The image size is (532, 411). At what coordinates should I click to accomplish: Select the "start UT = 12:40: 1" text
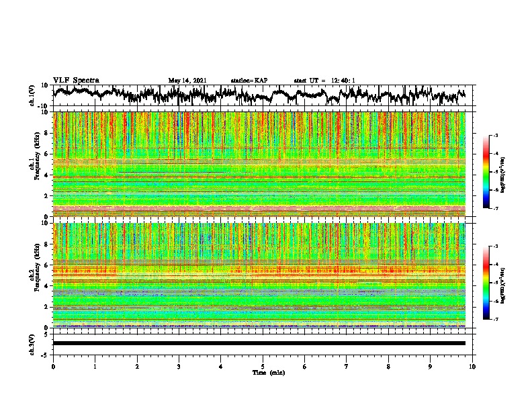tap(324, 81)
